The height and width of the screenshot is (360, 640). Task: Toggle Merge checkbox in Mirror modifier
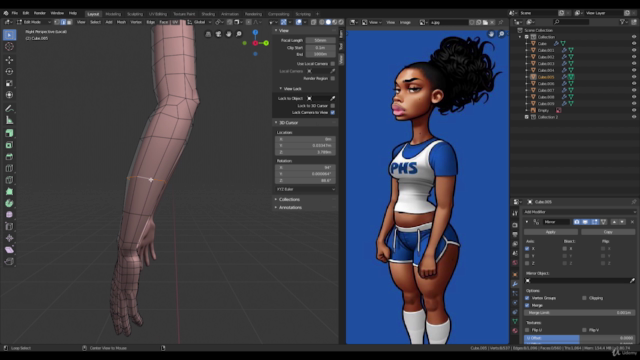coord(527,305)
